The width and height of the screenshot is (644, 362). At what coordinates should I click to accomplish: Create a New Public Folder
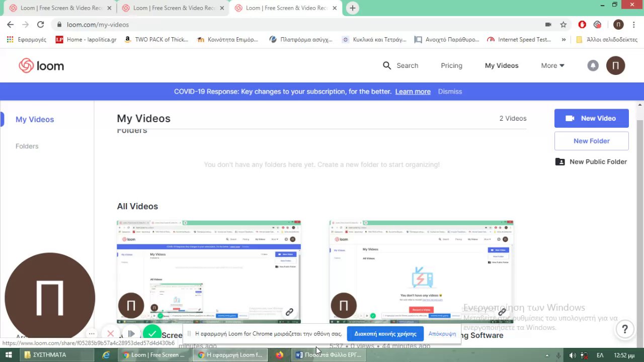(x=591, y=161)
